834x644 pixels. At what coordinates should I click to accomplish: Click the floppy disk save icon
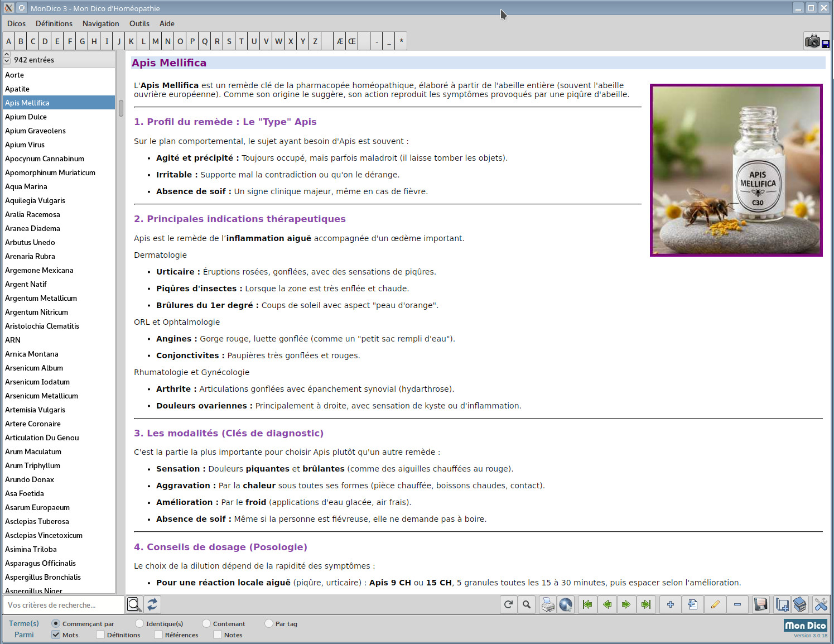pyautogui.click(x=760, y=604)
